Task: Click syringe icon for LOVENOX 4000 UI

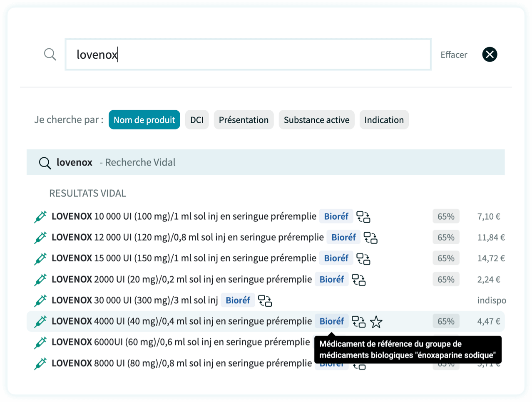Action: tap(40, 321)
